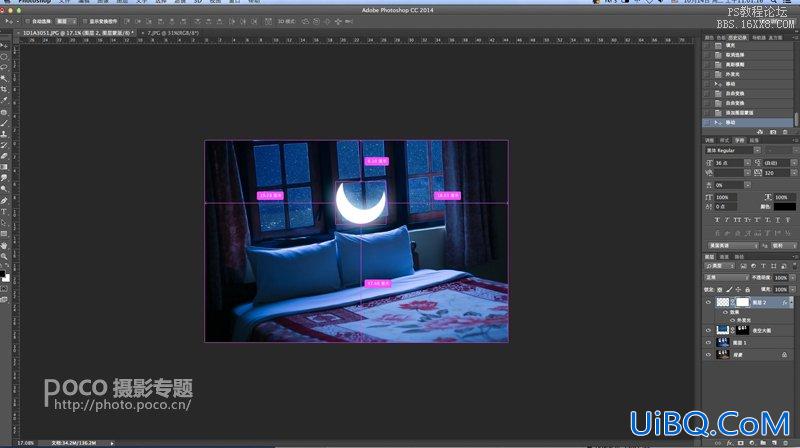
Task: Open the tracking 320 dropdown arrow
Action: coord(794,173)
